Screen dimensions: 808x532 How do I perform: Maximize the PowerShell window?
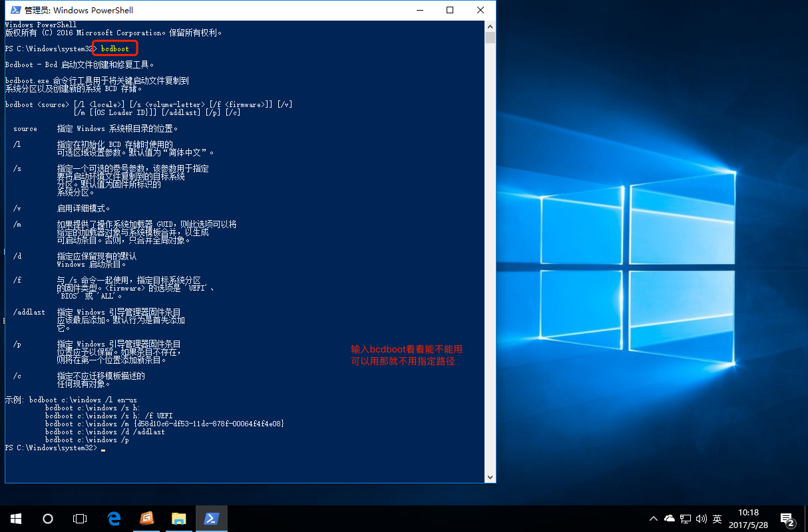pos(450,10)
